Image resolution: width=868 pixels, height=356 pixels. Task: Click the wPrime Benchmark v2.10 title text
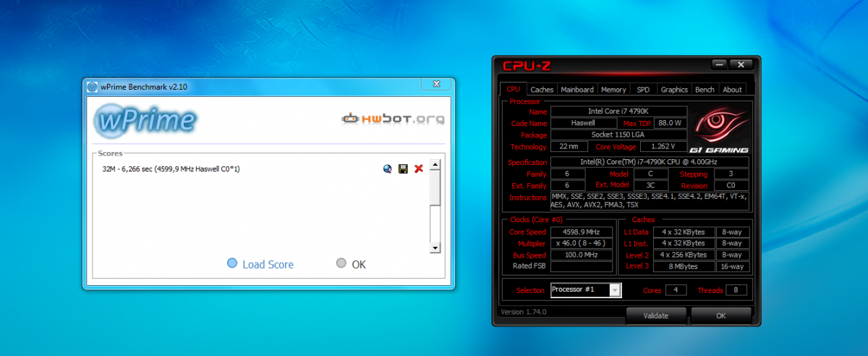click(143, 87)
